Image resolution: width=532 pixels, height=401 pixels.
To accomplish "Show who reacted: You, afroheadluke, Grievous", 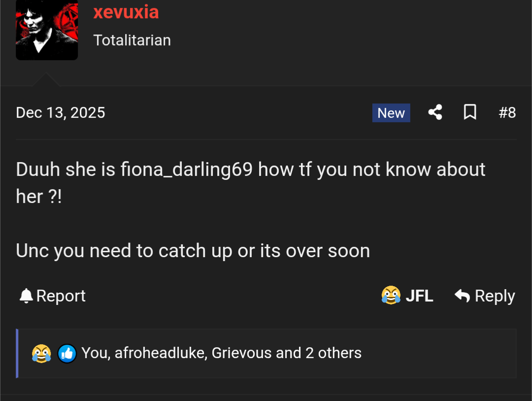I will [221, 353].
